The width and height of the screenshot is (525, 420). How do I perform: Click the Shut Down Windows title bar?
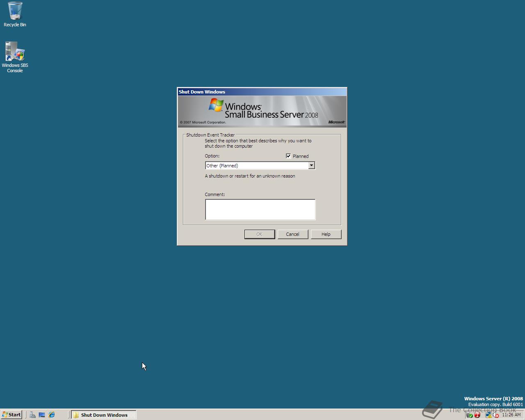pyautogui.click(x=262, y=92)
